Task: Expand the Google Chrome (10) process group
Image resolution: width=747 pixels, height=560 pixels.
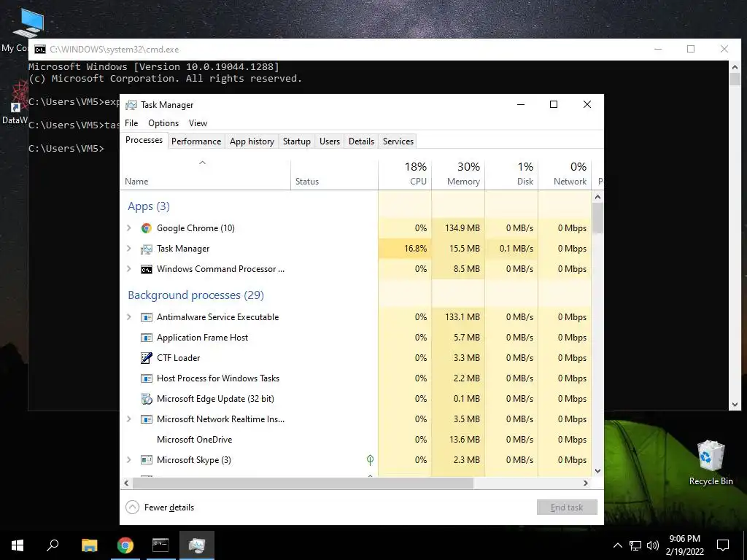Action: (x=128, y=228)
